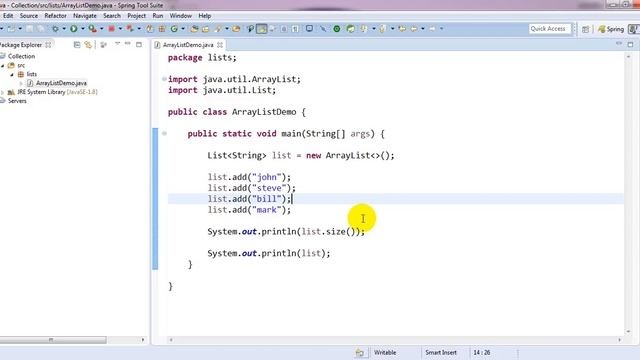Image resolution: width=640 pixels, height=360 pixels.
Task: Click the New Java Package icon in toolbar
Action: pyautogui.click(x=162, y=29)
